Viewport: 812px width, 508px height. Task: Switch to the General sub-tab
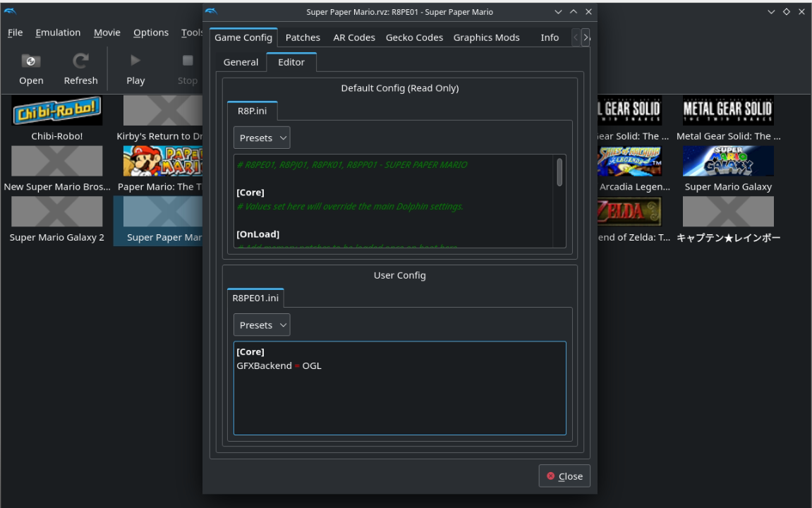pyautogui.click(x=241, y=62)
